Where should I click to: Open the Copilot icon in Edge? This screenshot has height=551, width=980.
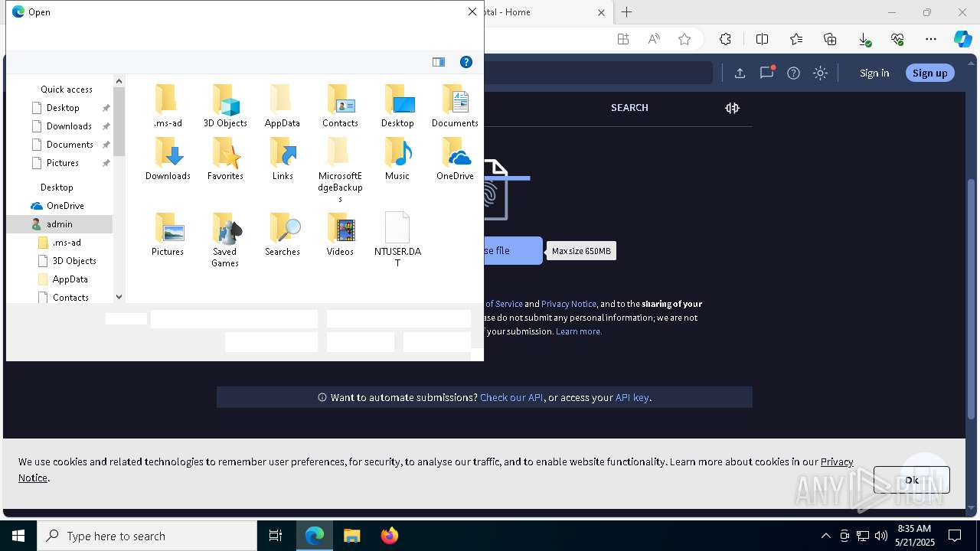tap(962, 39)
